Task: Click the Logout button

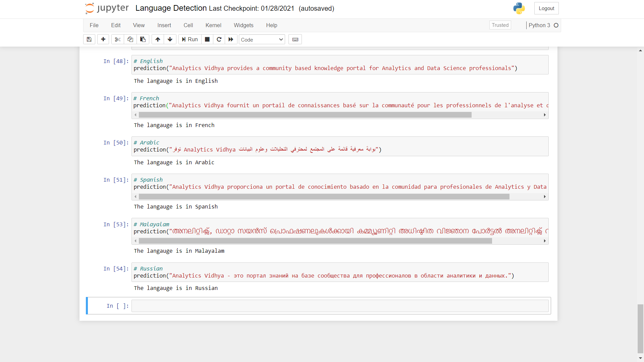Action: [x=546, y=8]
